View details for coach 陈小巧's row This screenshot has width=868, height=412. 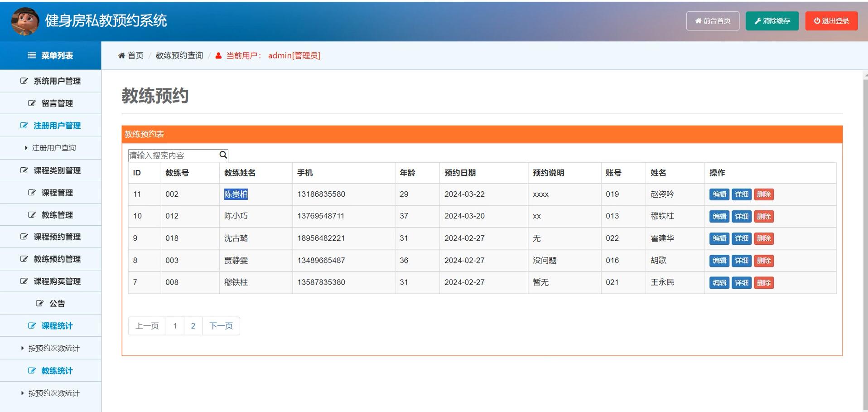[742, 217]
